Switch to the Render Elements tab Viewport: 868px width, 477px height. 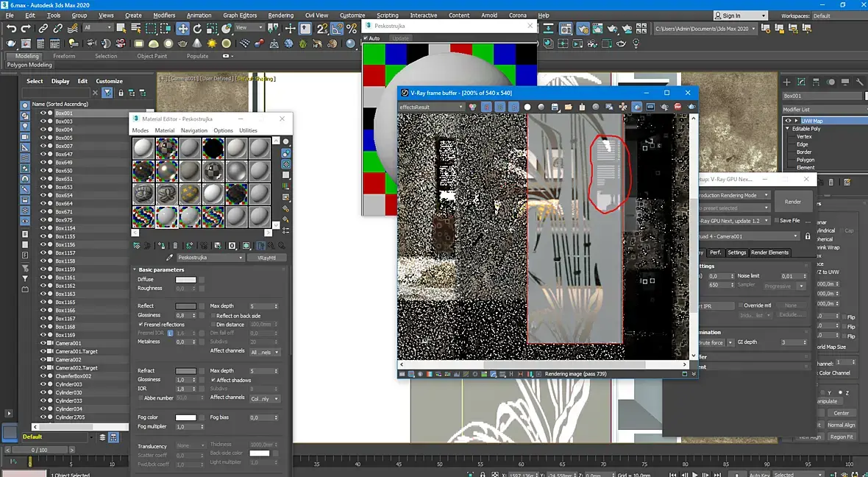(x=769, y=252)
